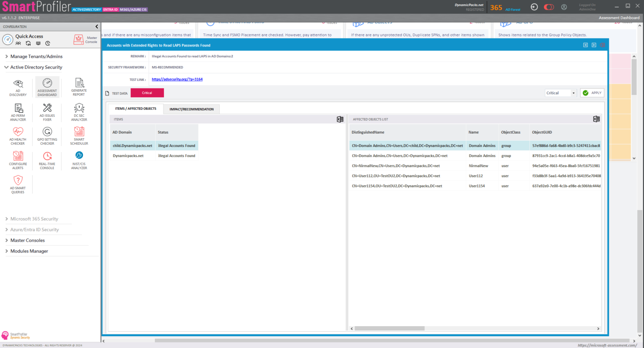Click the Quick Access gauge icon

tap(8, 40)
